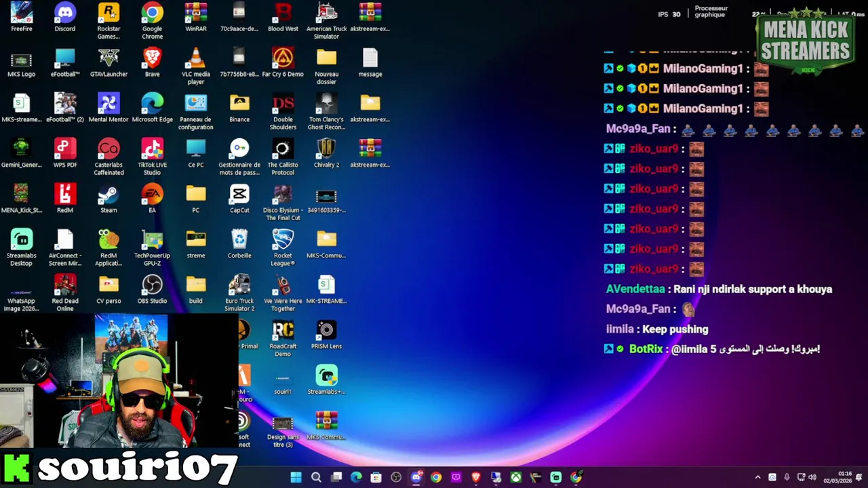The image size is (868, 488).
Task: Select Far Cry 6 Demo icon
Action: 283,62
